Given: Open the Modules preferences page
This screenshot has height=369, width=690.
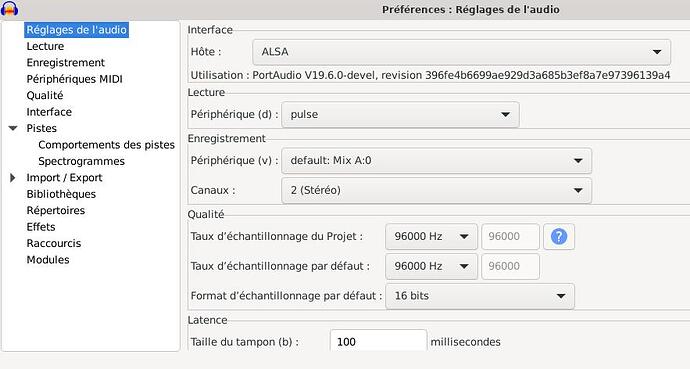Looking at the screenshot, I should (x=48, y=259).
